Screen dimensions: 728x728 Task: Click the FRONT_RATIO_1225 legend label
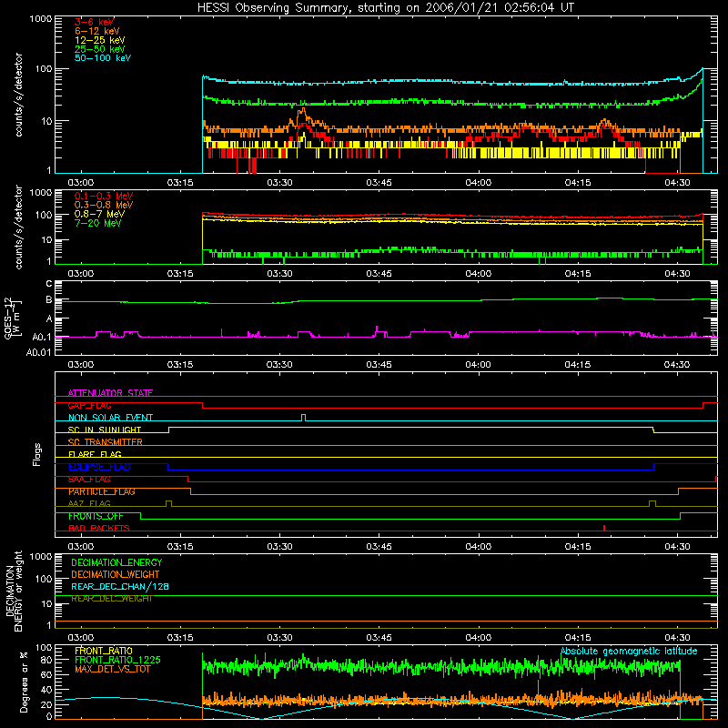pyautogui.click(x=117, y=660)
